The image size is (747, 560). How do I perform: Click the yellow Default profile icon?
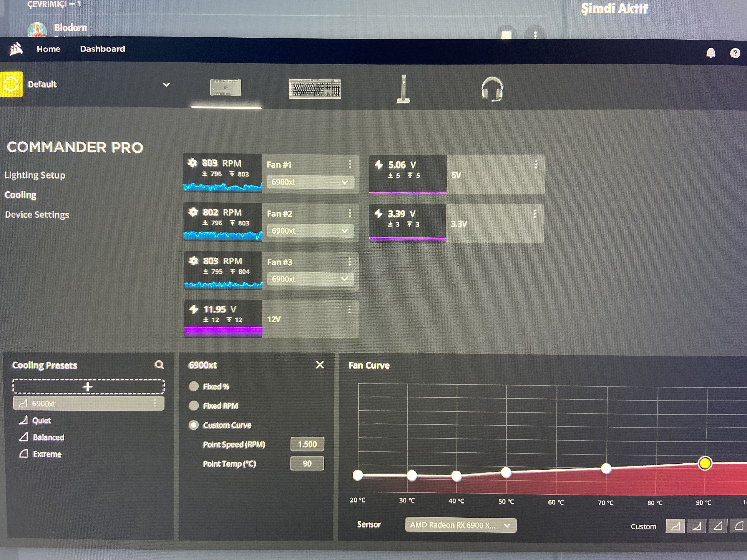click(x=11, y=84)
